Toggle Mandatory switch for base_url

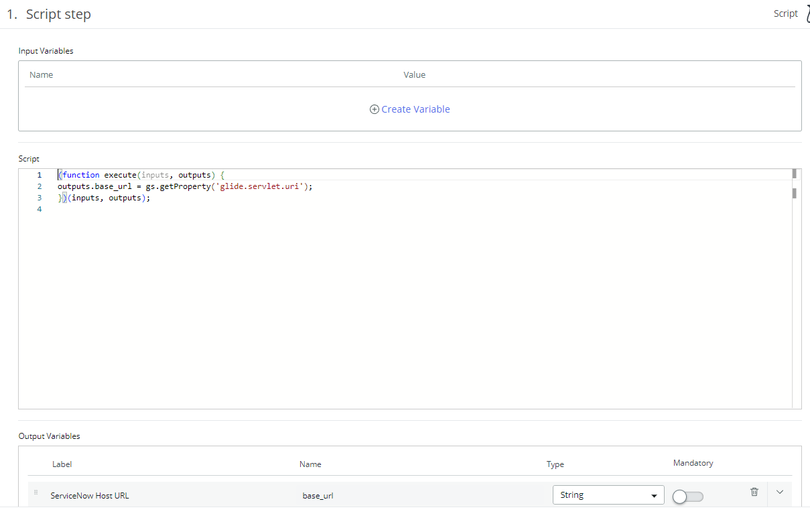688,497
